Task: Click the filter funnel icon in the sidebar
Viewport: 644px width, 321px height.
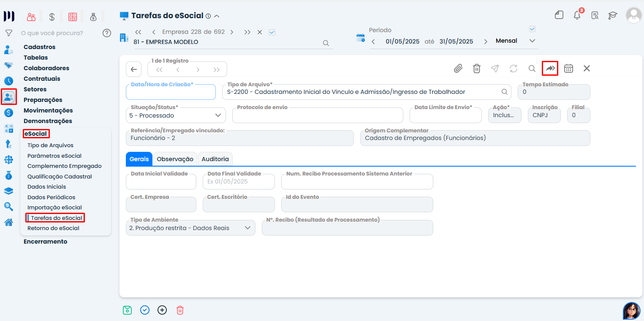Action: click(x=8, y=33)
